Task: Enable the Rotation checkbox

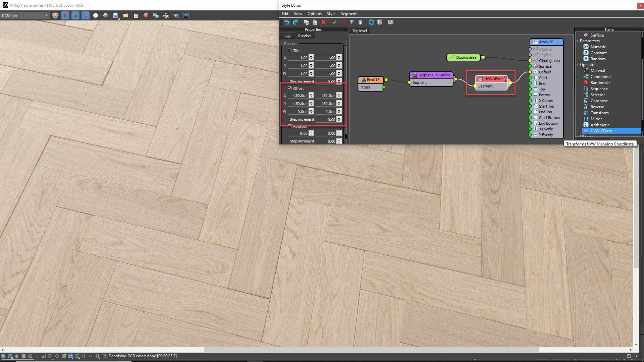Action: pyautogui.click(x=289, y=126)
